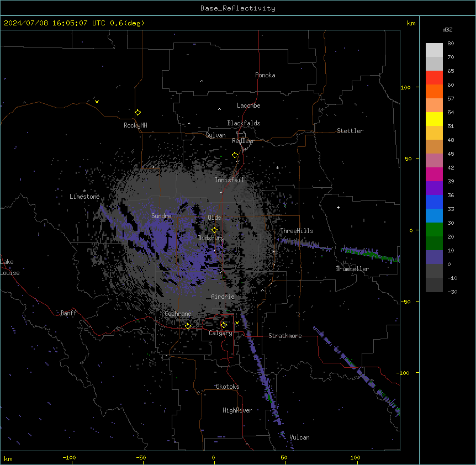The height and width of the screenshot is (465, 476).
Task: Click the Didsbury city label
Action: click(211, 238)
